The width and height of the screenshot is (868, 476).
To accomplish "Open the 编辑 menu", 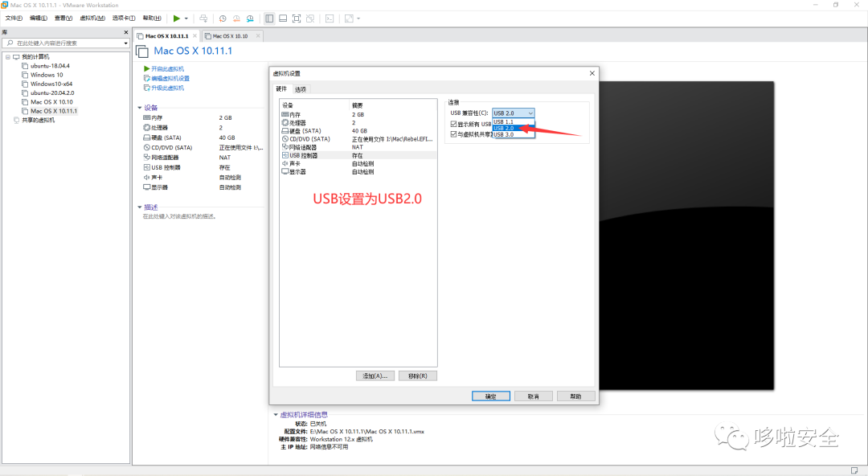I will click(x=39, y=18).
